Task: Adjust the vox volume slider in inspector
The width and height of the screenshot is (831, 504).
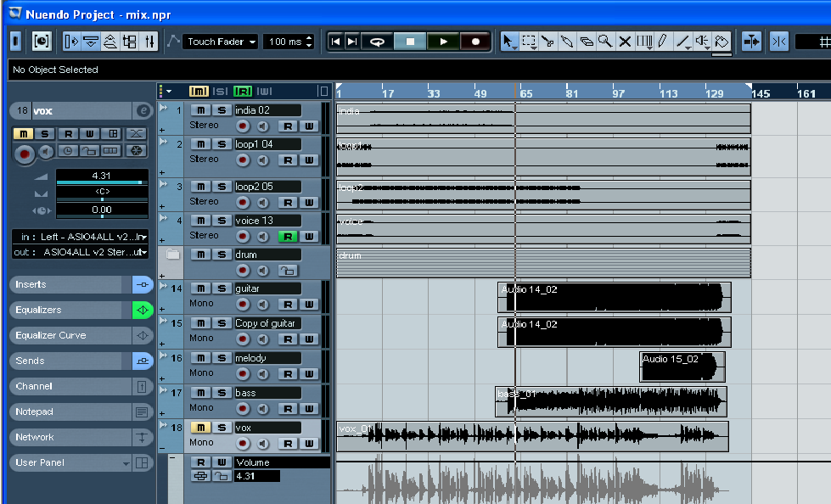Action: (x=101, y=182)
